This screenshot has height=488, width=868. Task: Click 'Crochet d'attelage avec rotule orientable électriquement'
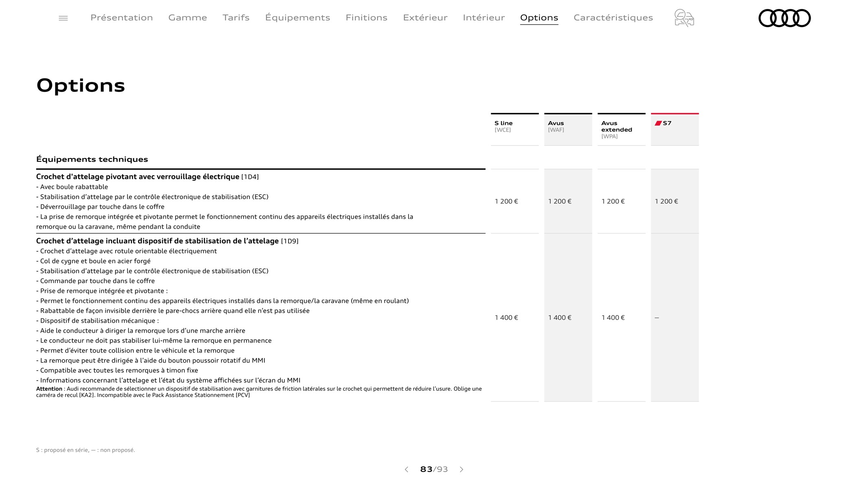point(127,251)
